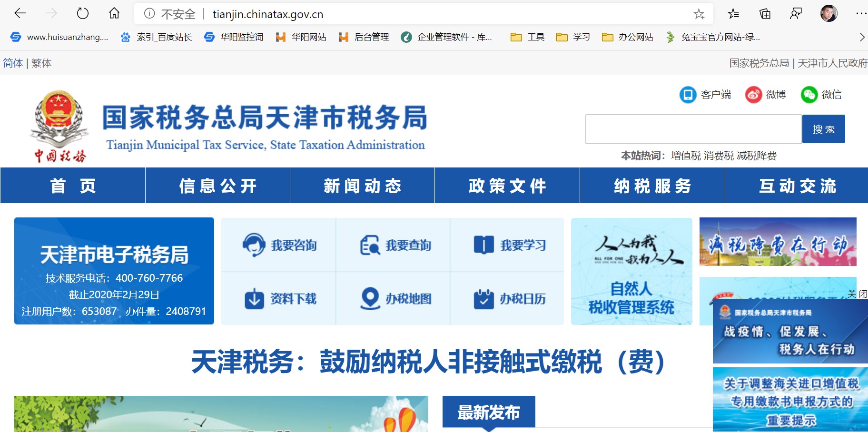868x432 pixels.
Task: Go to browser home page icon
Action: 114,13
